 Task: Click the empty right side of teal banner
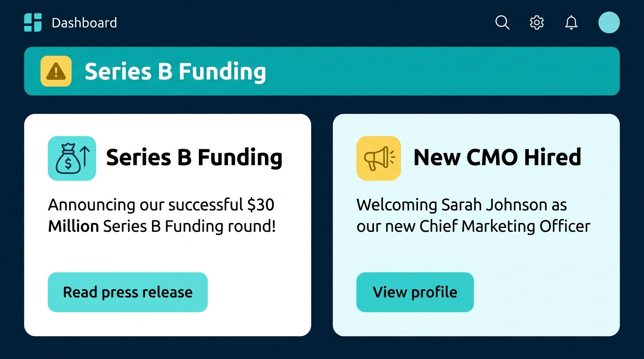(x=468, y=71)
